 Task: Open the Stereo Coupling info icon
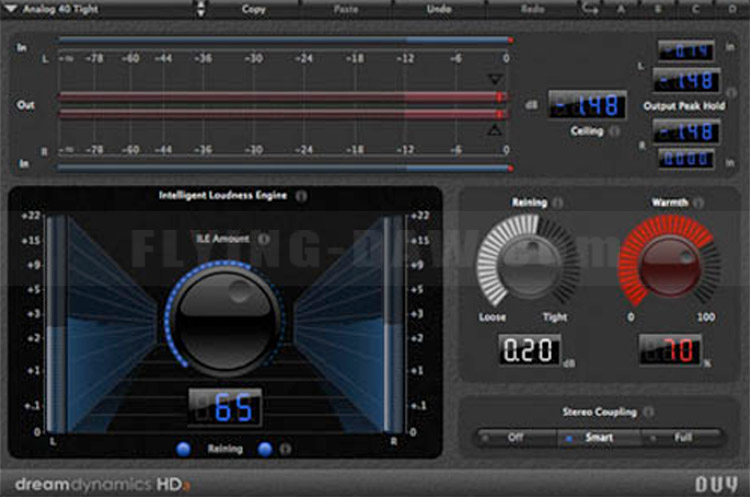coord(648,411)
